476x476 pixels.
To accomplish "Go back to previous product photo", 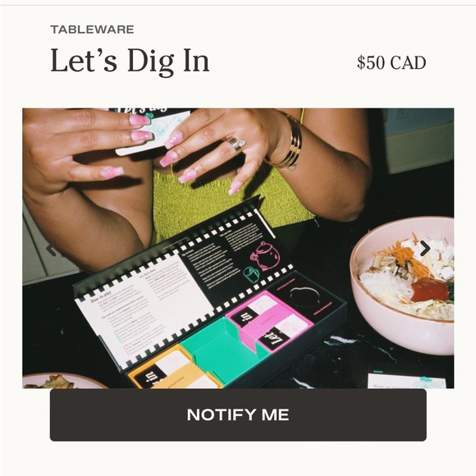I will point(51,249).
